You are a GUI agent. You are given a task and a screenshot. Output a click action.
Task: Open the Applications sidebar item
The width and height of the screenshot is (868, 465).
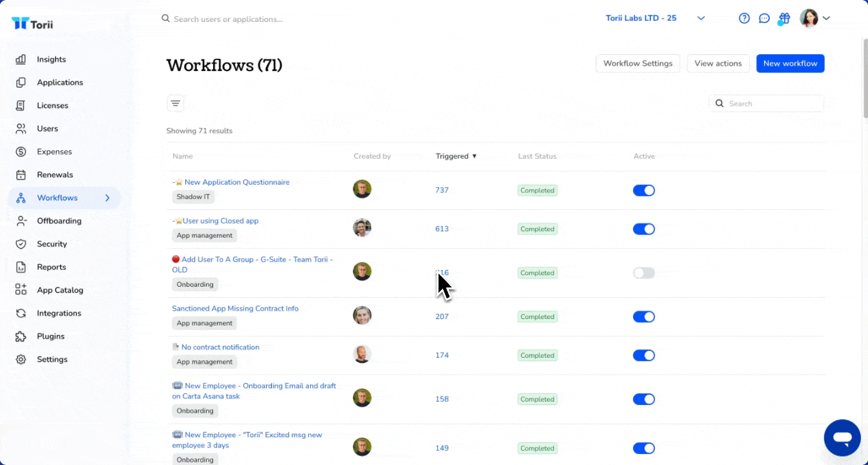tap(60, 83)
